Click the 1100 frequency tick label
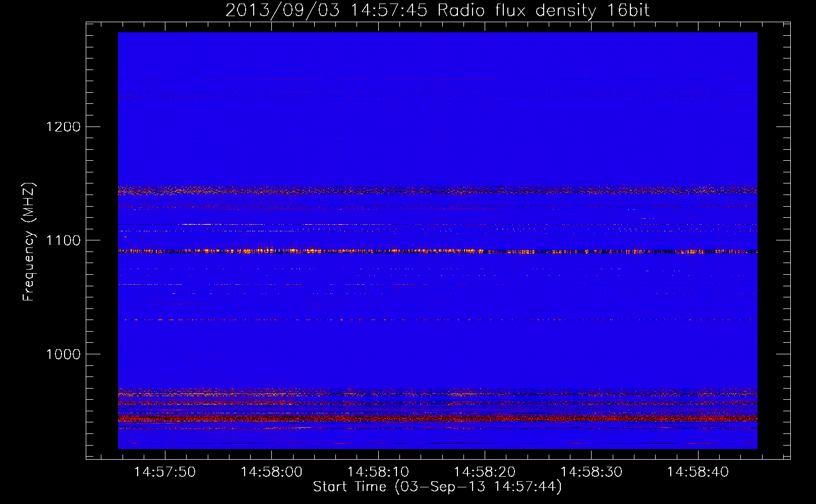 click(x=64, y=240)
